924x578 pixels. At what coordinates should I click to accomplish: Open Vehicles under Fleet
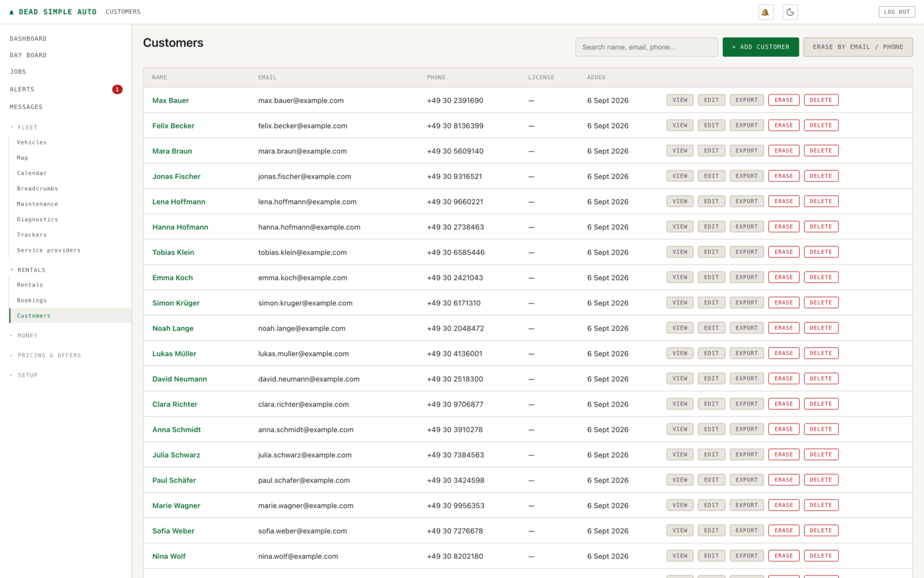pyautogui.click(x=32, y=143)
